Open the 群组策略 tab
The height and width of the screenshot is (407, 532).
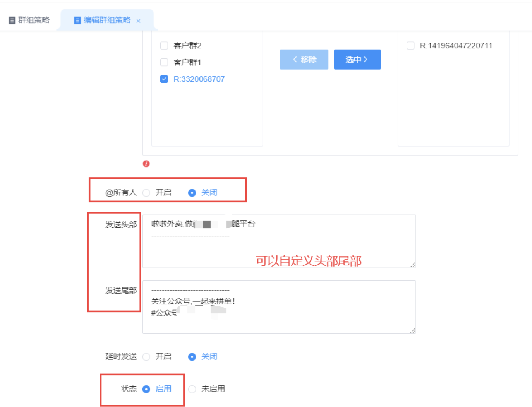29,20
